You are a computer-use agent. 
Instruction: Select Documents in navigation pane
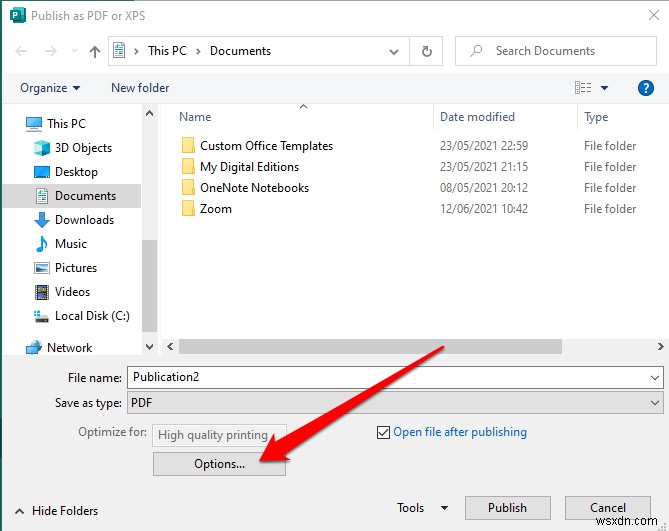pos(72,196)
